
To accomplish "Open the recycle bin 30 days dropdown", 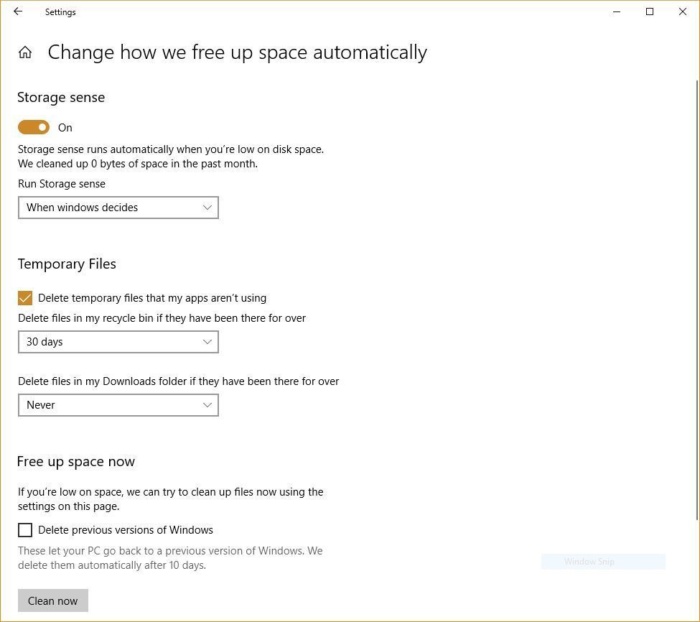I will (x=118, y=342).
